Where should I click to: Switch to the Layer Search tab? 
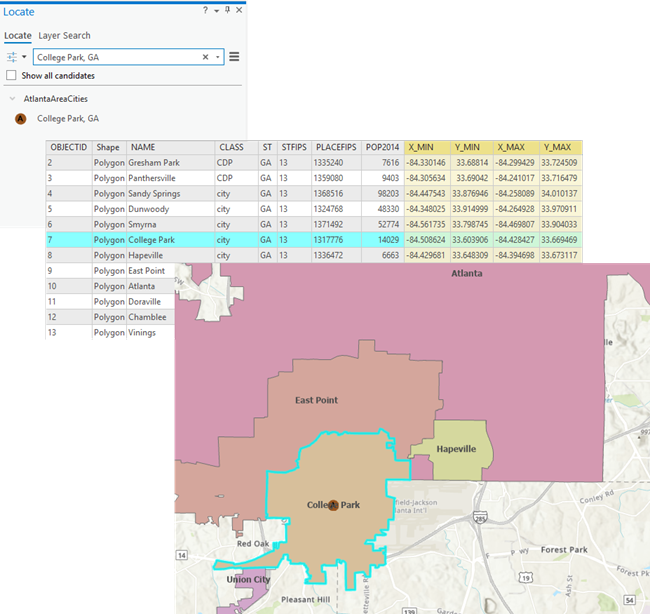[64, 36]
